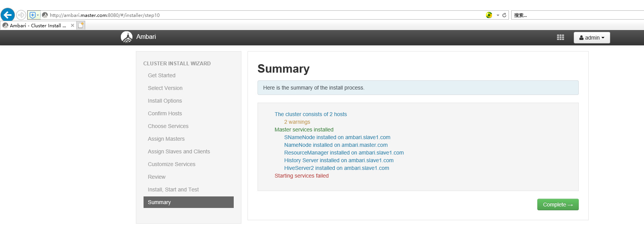Click 'The cluster consists of 2 hosts' text
This screenshot has height=251, width=644.
pyautogui.click(x=310, y=114)
